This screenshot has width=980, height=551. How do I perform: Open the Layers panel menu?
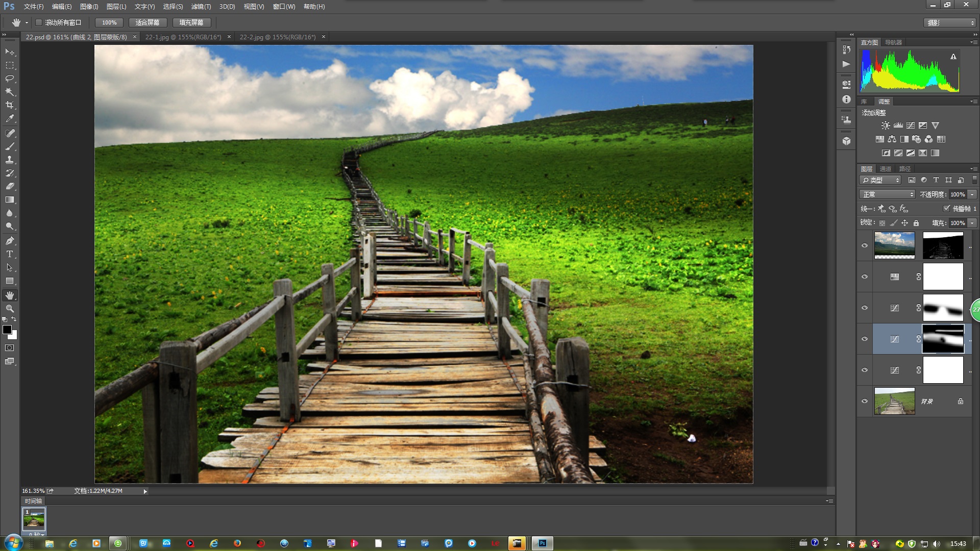(973, 168)
